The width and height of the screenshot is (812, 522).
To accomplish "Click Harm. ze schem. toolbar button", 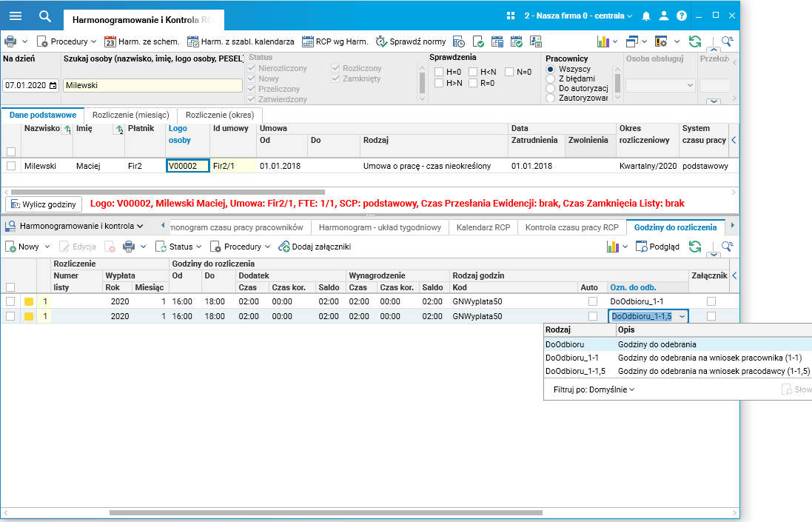I will coord(141,41).
